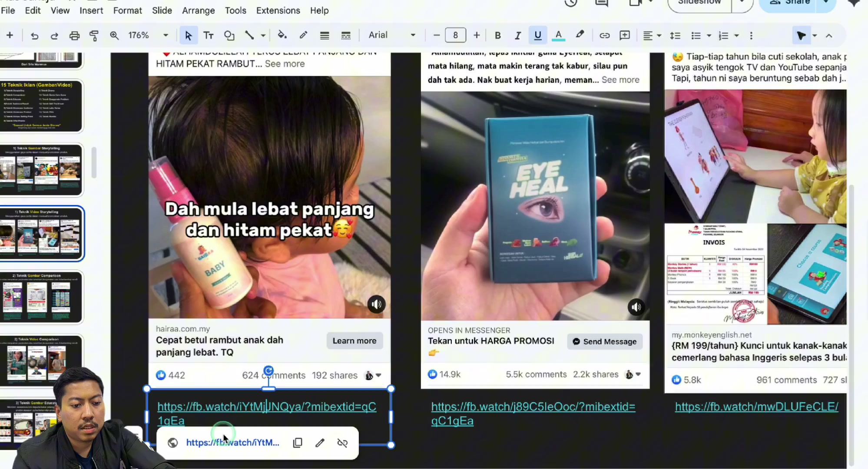Image resolution: width=868 pixels, height=469 pixels.
Task: Click the Send Message button
Action: (x=605, y=342)
